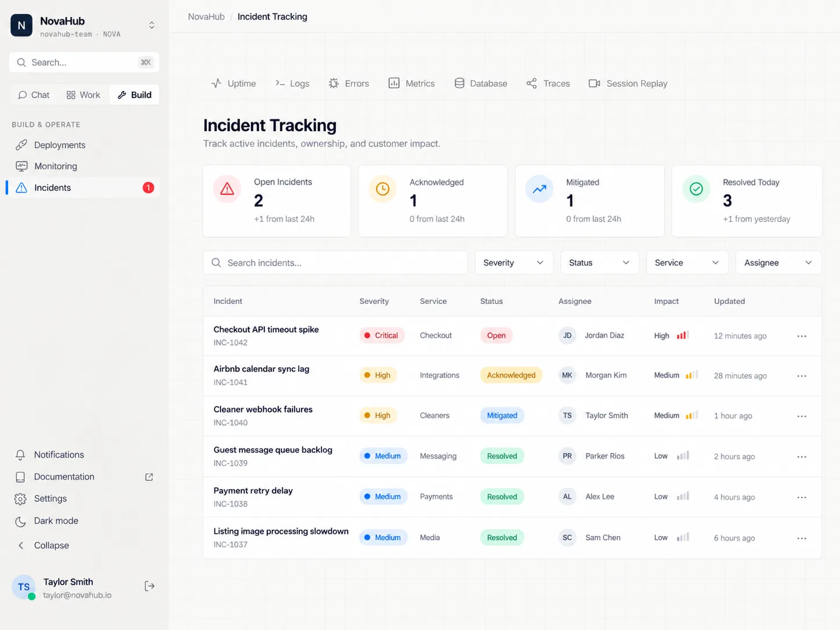Click the Open Incidents warning triangle icon
The height and width of the screenshot is (630, 840).
point(227,189)
